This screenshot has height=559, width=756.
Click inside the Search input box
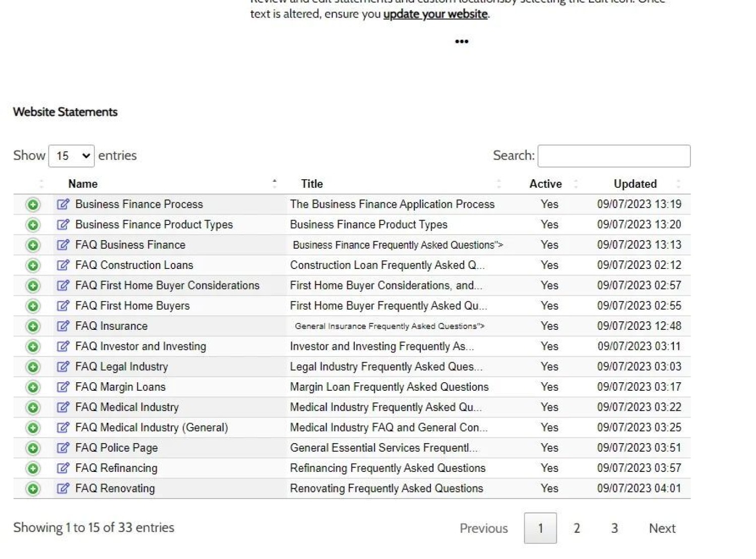pos(614,156)
